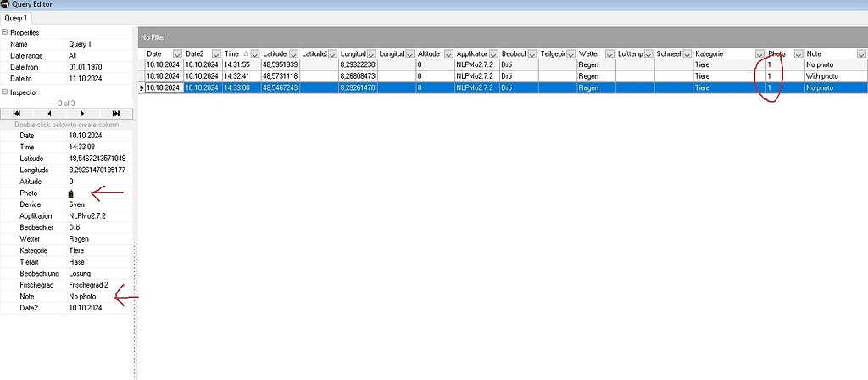Open the Beobachter column filter dropdown

[532, 53]
